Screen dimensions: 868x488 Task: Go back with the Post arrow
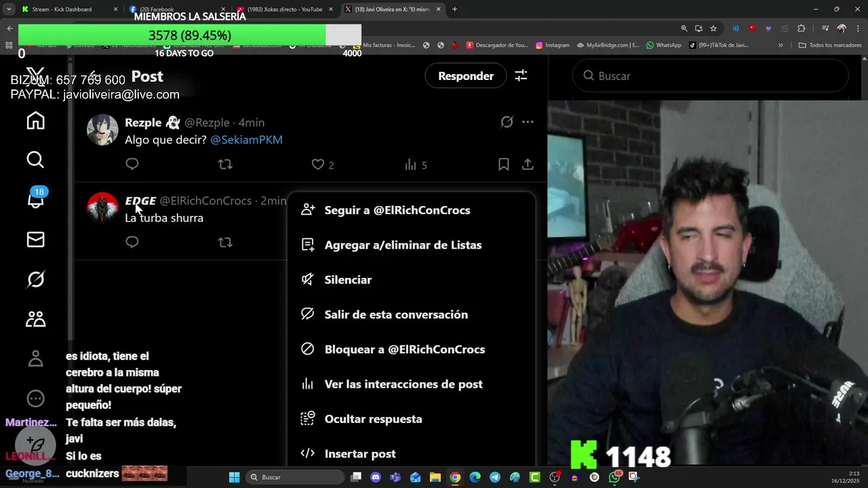(x=94, y=76)
